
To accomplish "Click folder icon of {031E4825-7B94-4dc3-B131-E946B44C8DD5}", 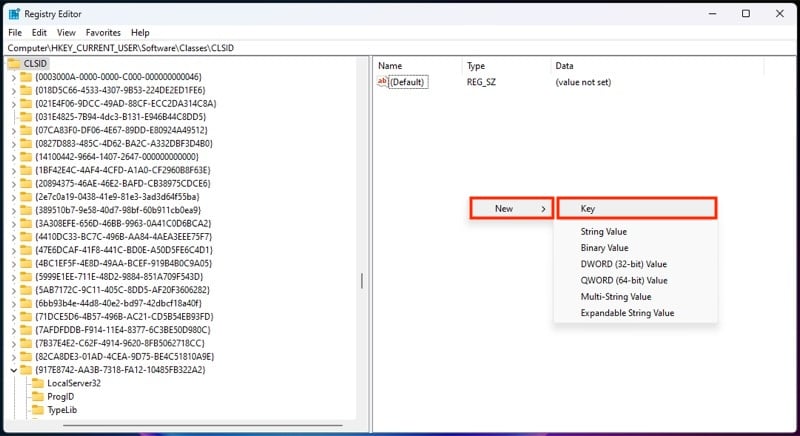I will click(26, 116).
